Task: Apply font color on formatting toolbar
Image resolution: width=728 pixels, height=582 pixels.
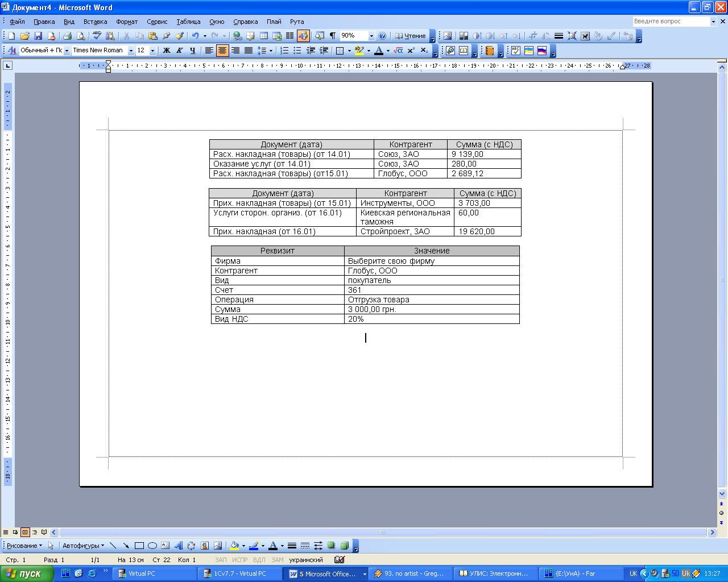Action: click(379, 51)
